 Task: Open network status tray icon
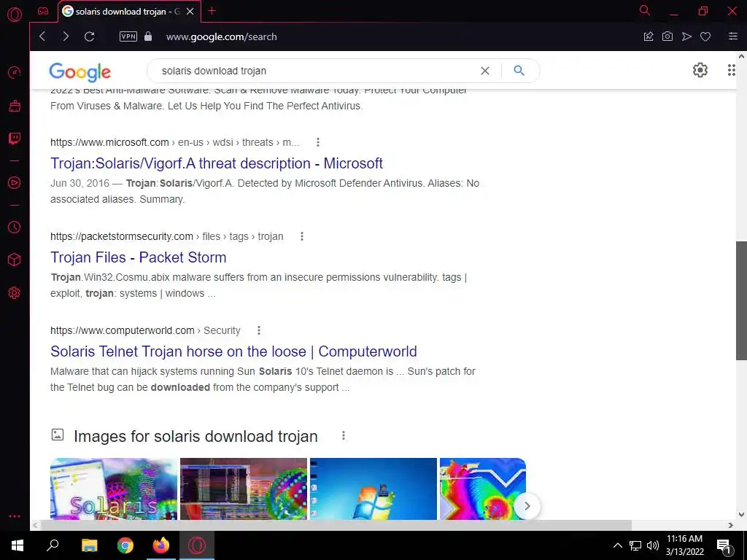click(635, 545)
